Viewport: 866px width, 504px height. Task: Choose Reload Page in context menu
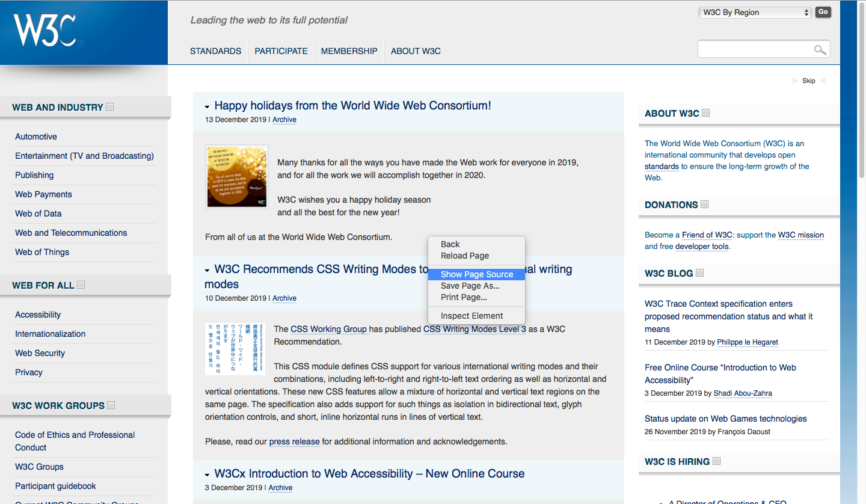pos(476,256)
